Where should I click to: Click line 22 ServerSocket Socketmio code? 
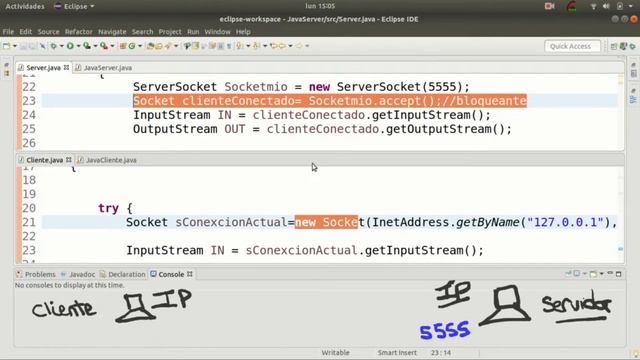301,87
